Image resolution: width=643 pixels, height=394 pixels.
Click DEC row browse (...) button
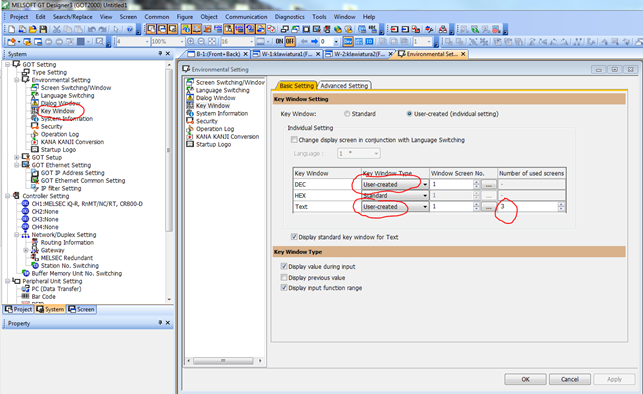(x=488, y=184)
